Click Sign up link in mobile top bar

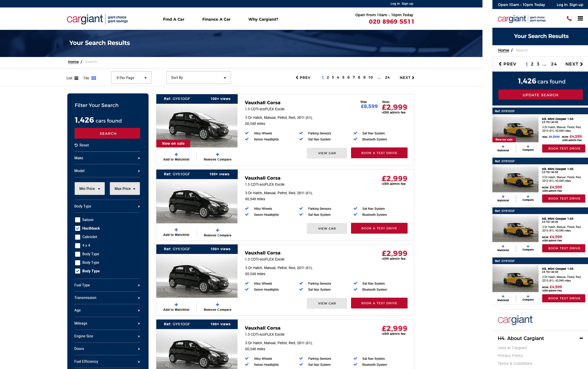(576, 5)
